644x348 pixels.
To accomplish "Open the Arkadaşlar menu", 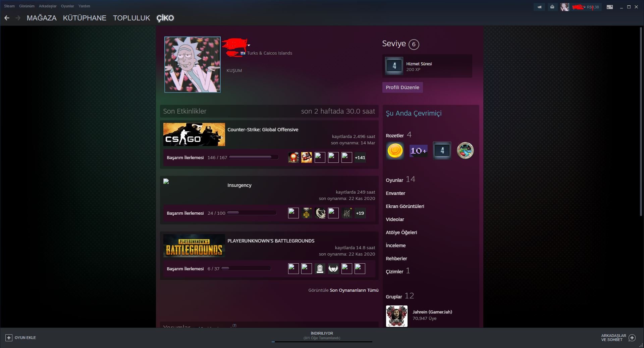I will (48, 6).
